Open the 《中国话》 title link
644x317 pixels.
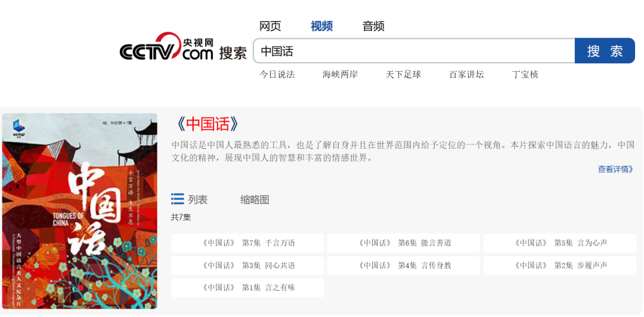208,124
